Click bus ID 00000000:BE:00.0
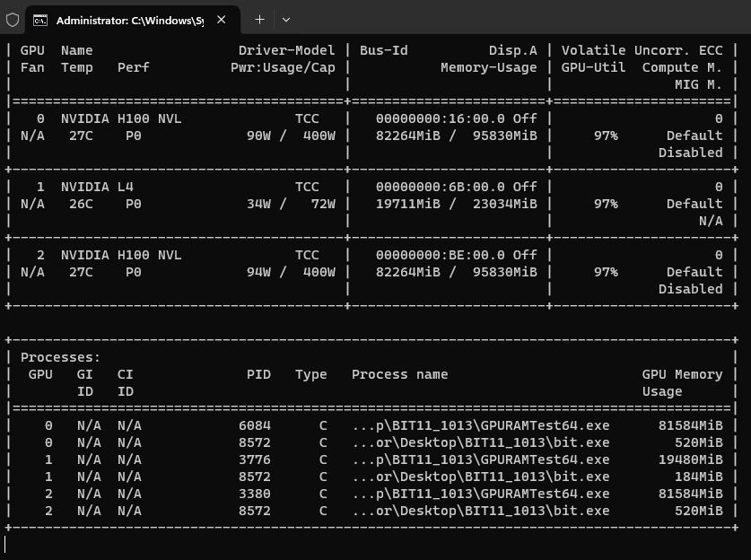Screen dimensions: 751x560 441,255
